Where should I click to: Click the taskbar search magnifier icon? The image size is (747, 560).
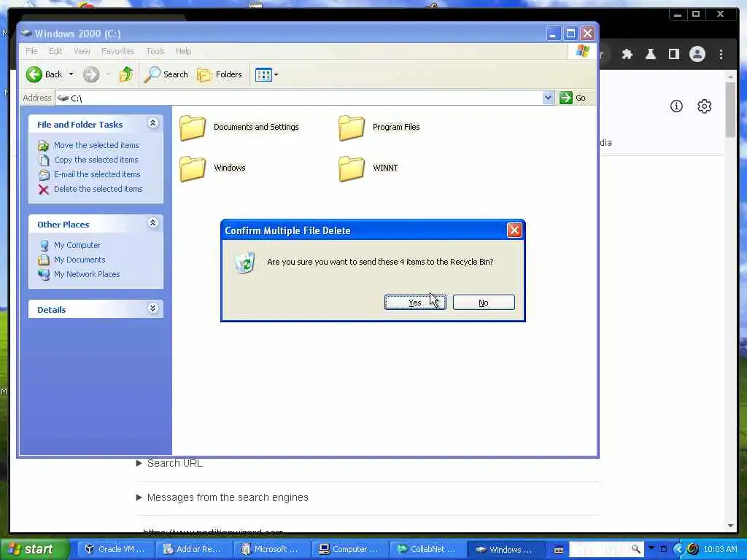coord(635,549)
